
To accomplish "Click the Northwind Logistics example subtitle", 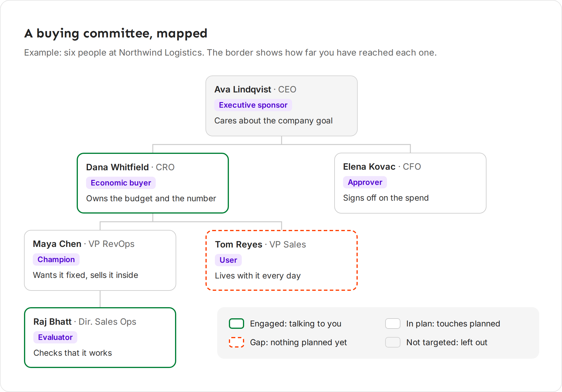I will 230,53.
